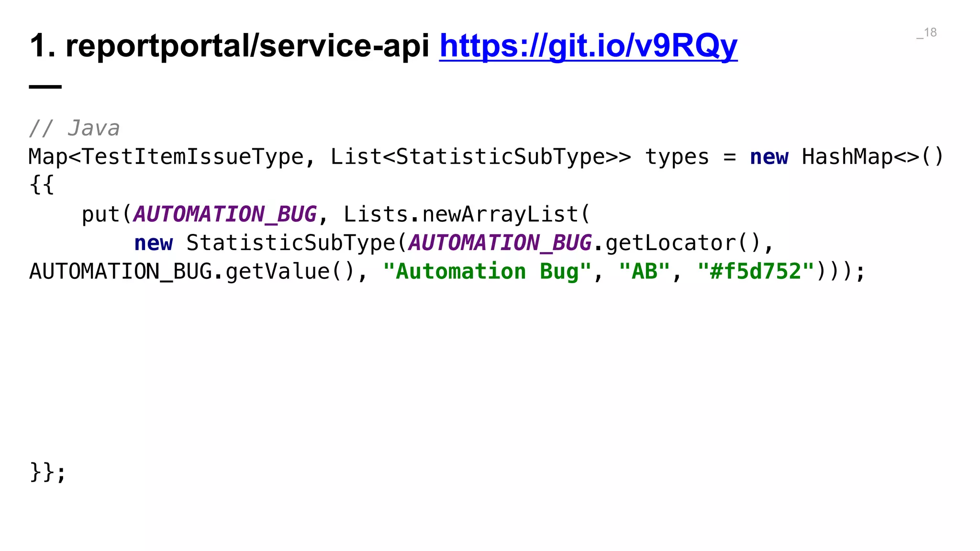980x551 pixels.
Task: Click the 'AUTOMATION_BUG.getValue(),' text
Action: point(198,272)
